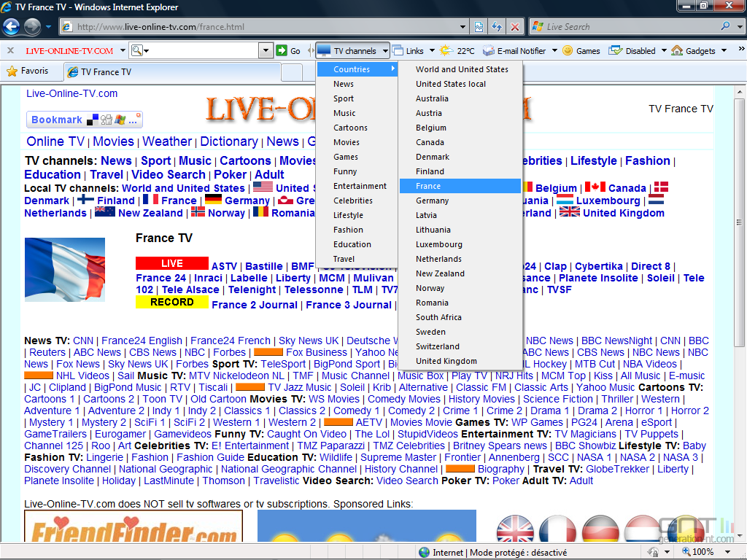
Task: Go back with the browser Back arrow
Action: point(12,27)
